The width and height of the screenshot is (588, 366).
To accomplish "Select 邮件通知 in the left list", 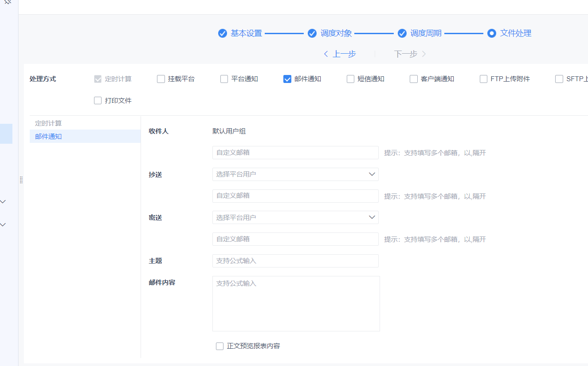I will (x=85, y=136).
